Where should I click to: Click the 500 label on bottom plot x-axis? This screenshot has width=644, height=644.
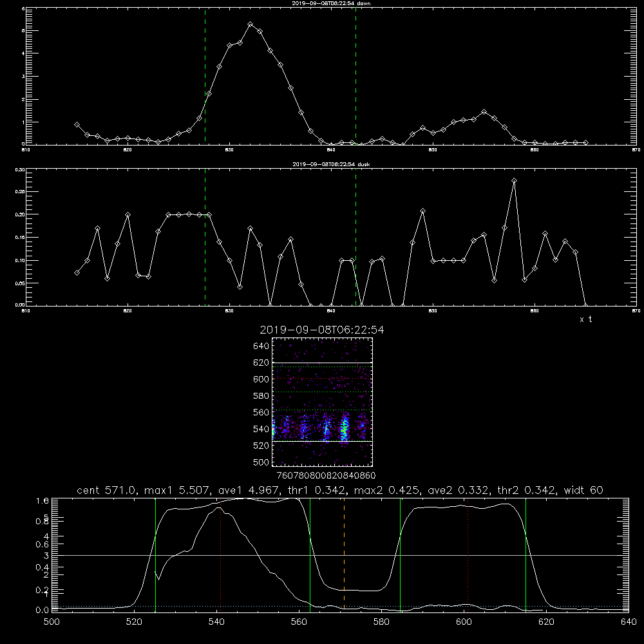52,622
